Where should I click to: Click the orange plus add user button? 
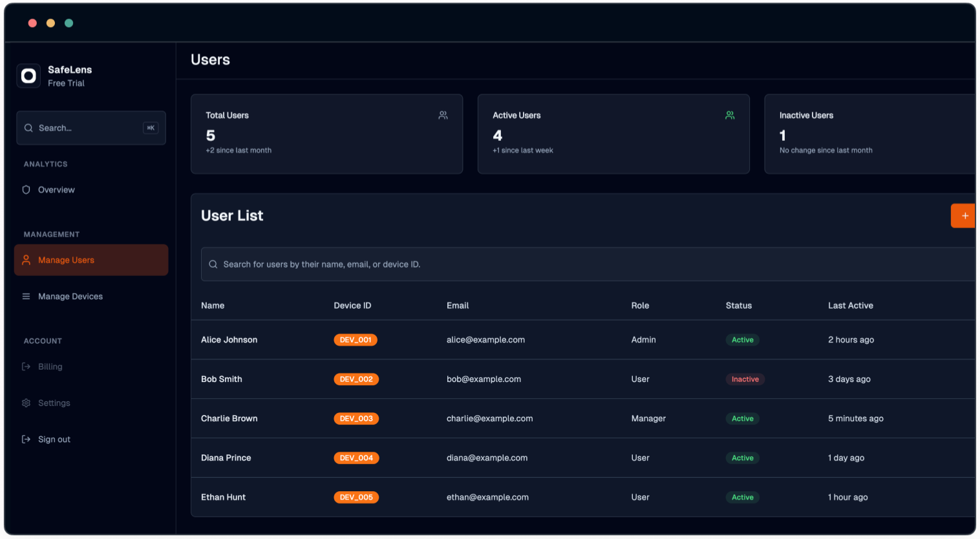[x=963, y=216]
